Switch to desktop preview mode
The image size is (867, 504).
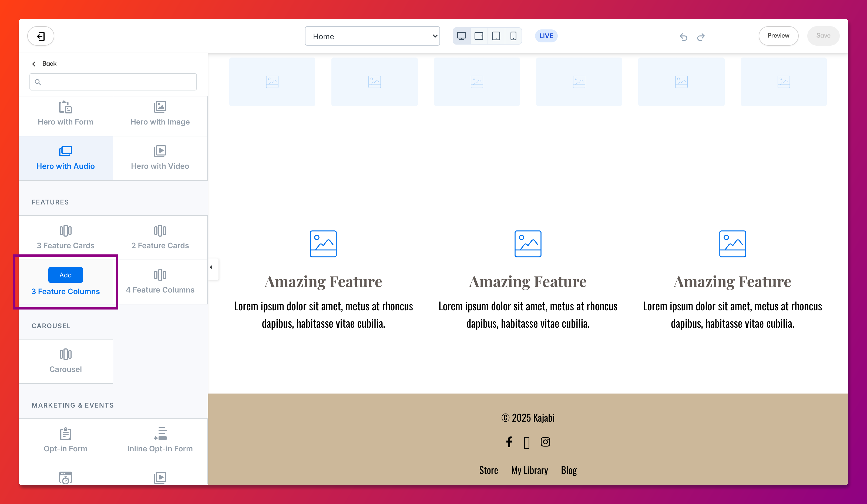(461, 36)
